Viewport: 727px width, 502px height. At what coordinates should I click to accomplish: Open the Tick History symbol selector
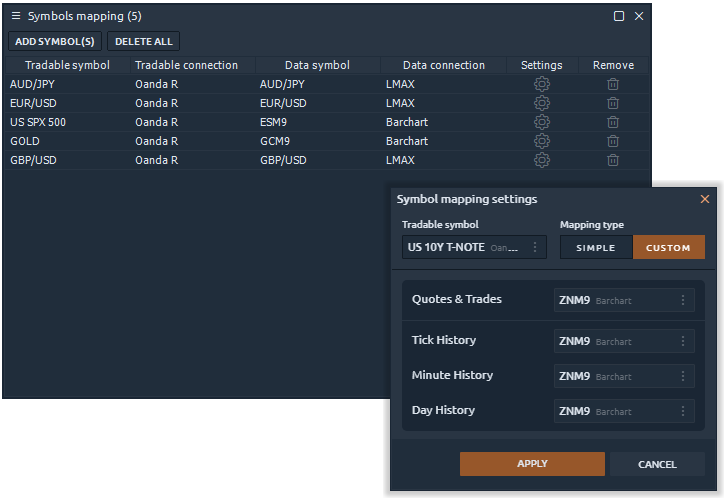coord(624,341)
